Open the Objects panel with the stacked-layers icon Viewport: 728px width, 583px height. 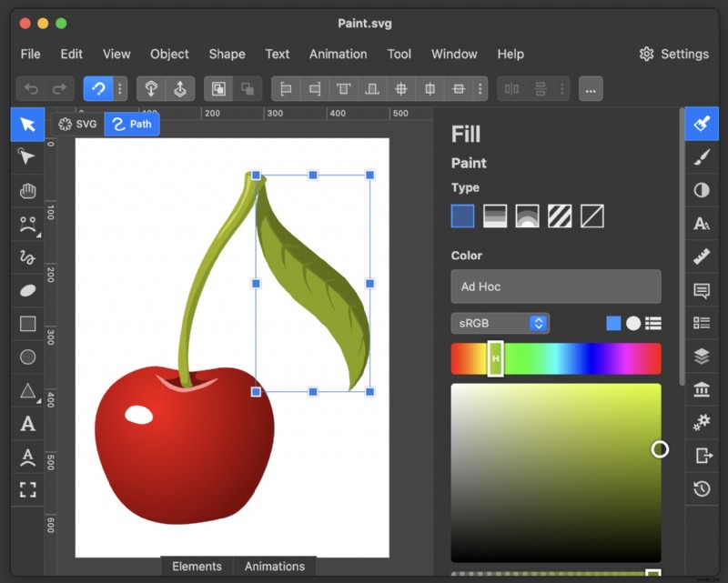click(x=701, y=356)
